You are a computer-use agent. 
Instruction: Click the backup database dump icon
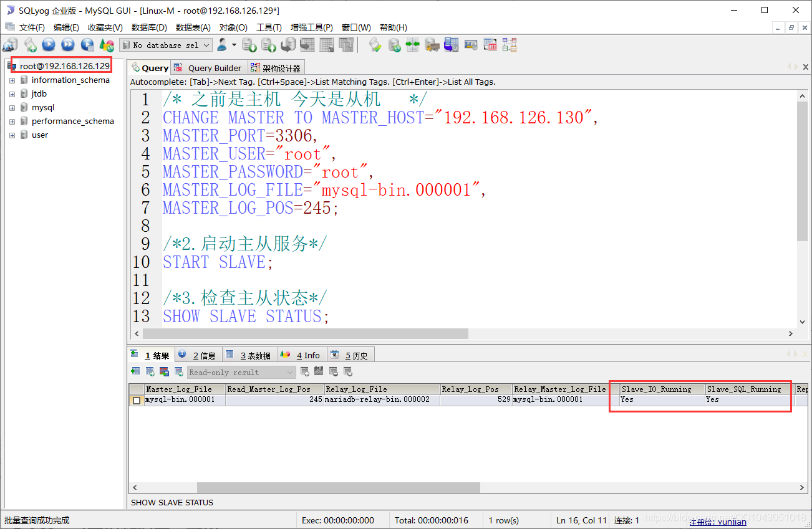(x=288, y=45)
